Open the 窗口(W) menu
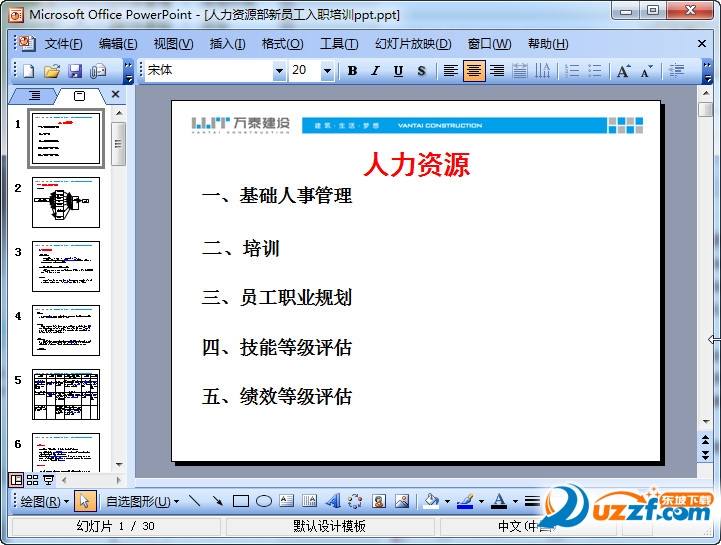The image size is (721, 545). point(489,44)
